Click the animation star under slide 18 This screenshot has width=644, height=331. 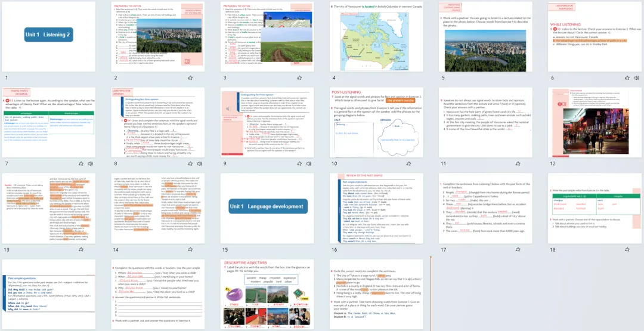(627, 249)
